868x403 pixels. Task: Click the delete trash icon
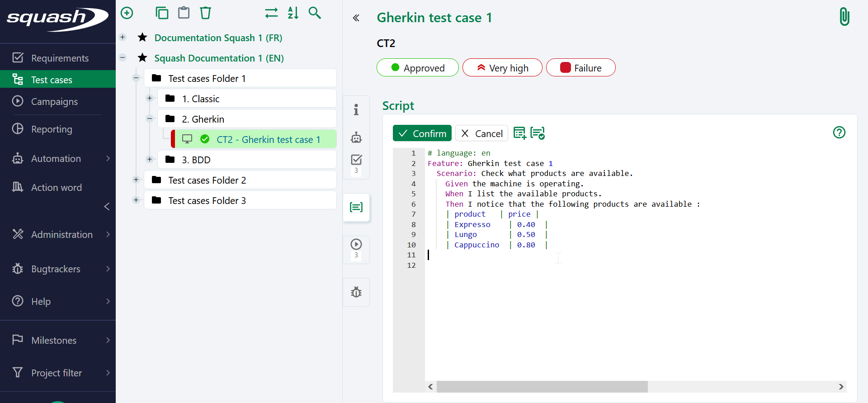(206, 13)
